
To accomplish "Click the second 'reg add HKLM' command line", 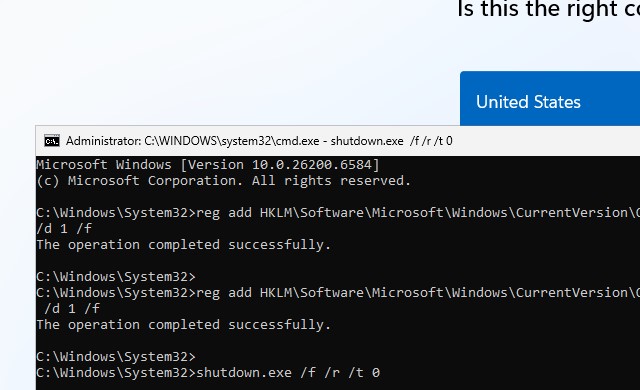I will pyautogui.click(x=338, y=292).
